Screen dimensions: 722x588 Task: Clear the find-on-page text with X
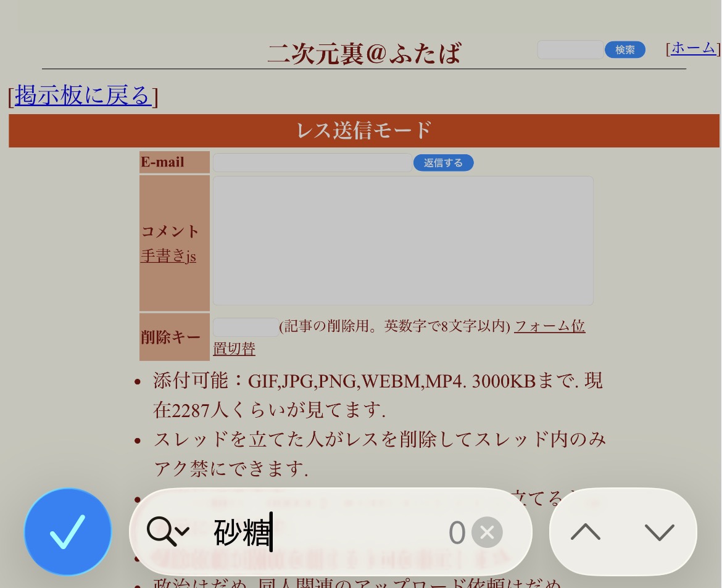[x=487, y=532]
